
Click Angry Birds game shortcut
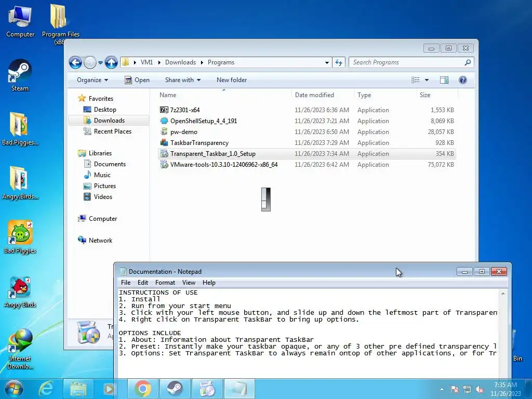[20, 291]
